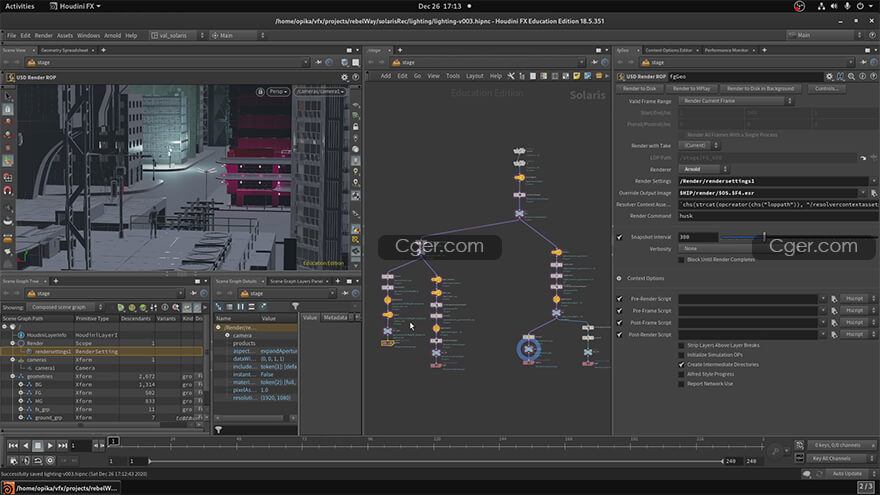The height and width of the screenshot is (495, 880).
Task: Enable Strip Layers Above Layer Breaks
Action: click(681, 345)
